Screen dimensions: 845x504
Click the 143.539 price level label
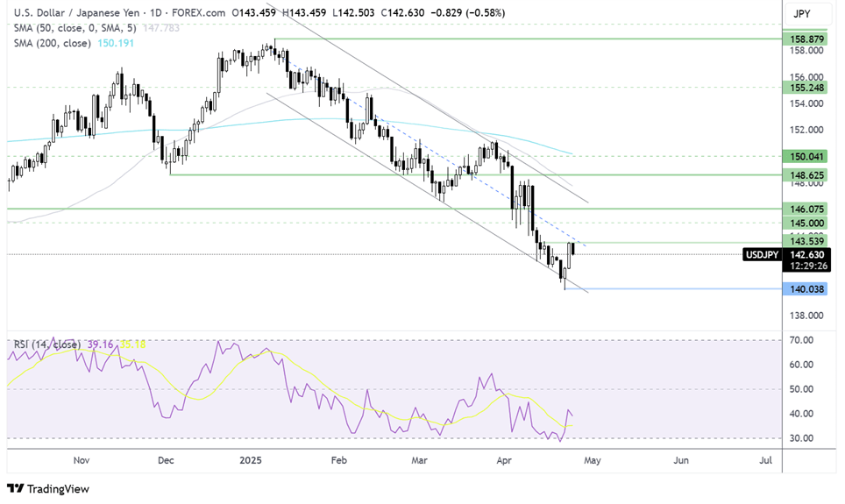pos(806,240)
